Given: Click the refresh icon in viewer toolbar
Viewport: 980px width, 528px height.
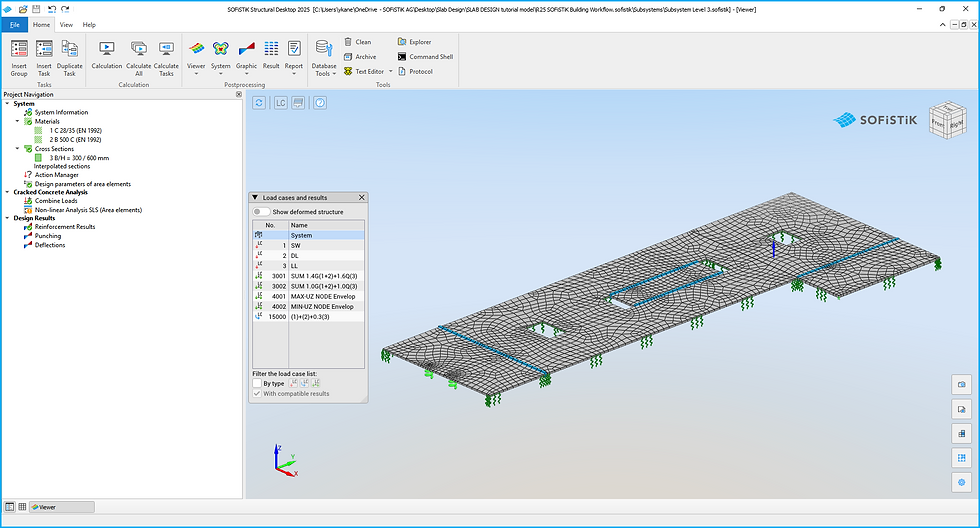Looking at the screenshot, I should [259, 103].
